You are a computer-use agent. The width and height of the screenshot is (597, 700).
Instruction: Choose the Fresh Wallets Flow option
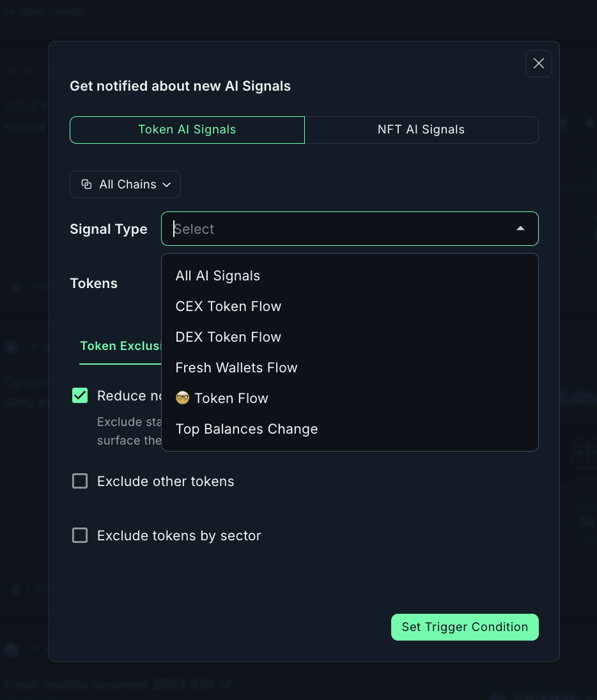click(236, 368)
